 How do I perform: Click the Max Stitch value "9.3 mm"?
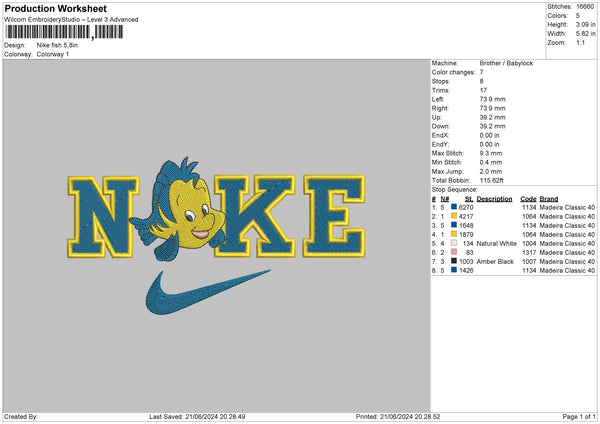(x=491, y=153)
